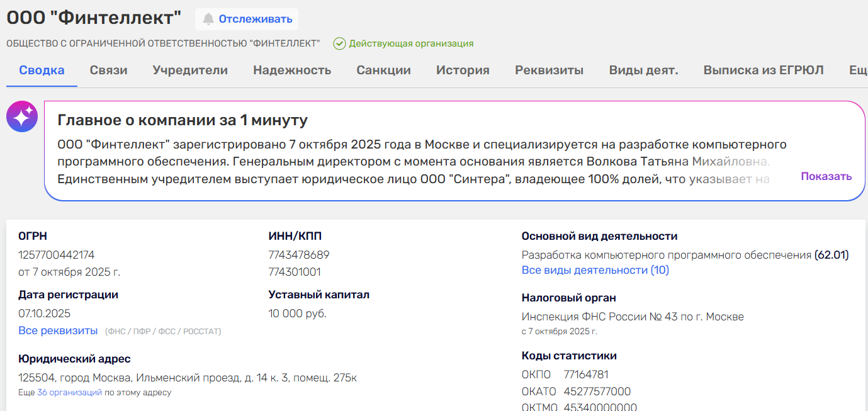Open the История tab
This screenshot has width=868, height=411.
pyautogui.click(x=463, y=70)
